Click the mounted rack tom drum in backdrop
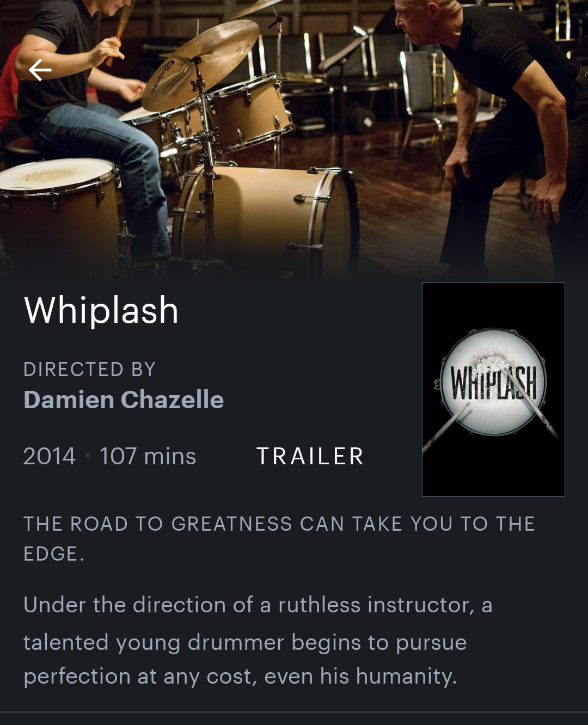Screen dimensions: 588x725 point(249,112)
